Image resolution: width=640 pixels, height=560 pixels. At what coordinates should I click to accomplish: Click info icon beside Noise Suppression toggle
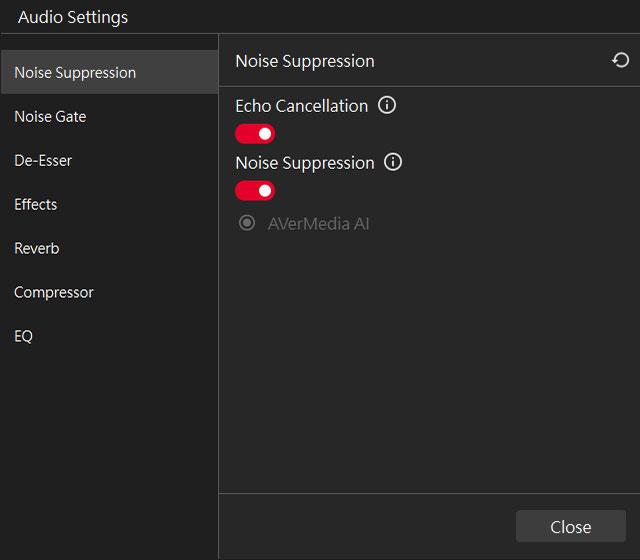393,162
